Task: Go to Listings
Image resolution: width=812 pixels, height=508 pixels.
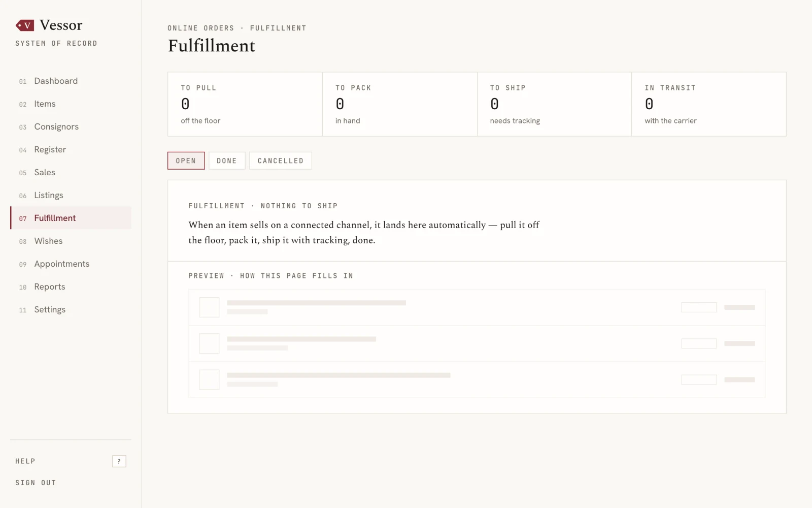Action: [x=71, y=195]
